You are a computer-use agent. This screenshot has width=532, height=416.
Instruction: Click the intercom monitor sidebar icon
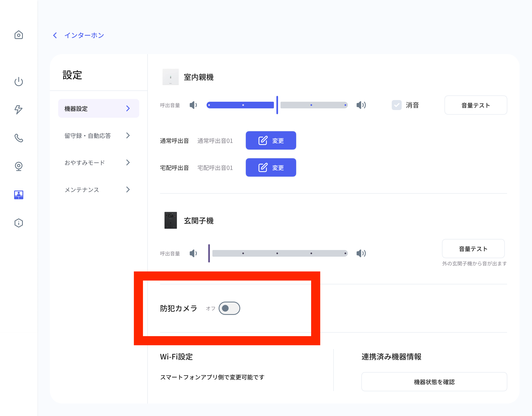coord(19,195)
